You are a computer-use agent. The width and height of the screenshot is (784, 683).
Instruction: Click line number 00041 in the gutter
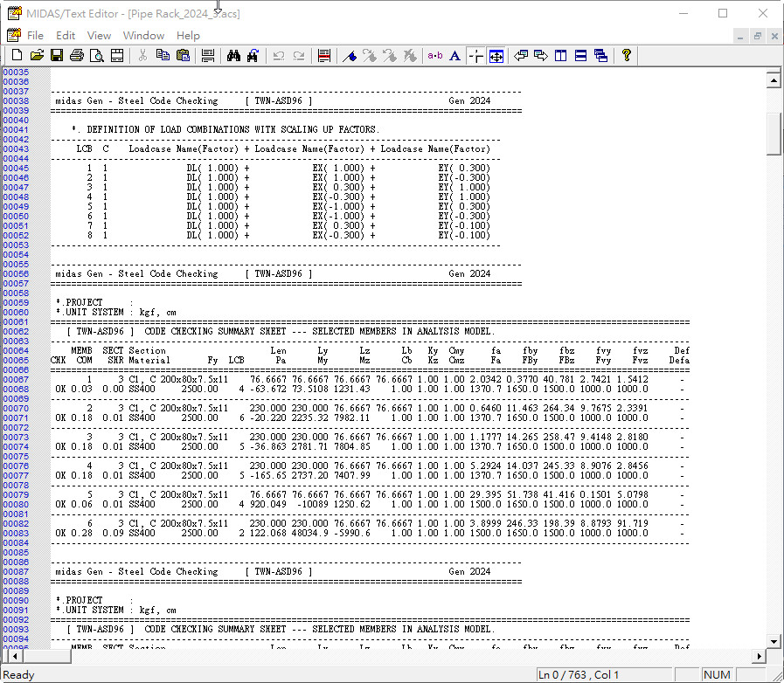(x=16, y=130)
